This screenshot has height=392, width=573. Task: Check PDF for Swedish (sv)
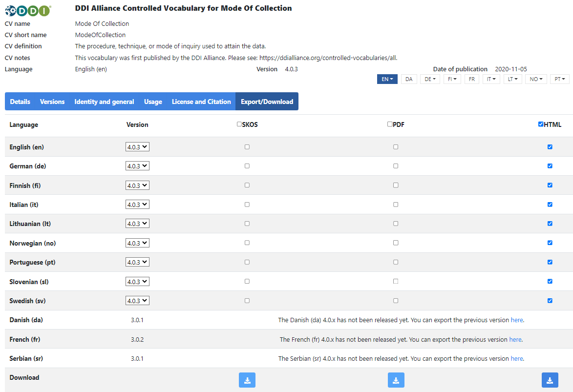(x=396, y=301)
